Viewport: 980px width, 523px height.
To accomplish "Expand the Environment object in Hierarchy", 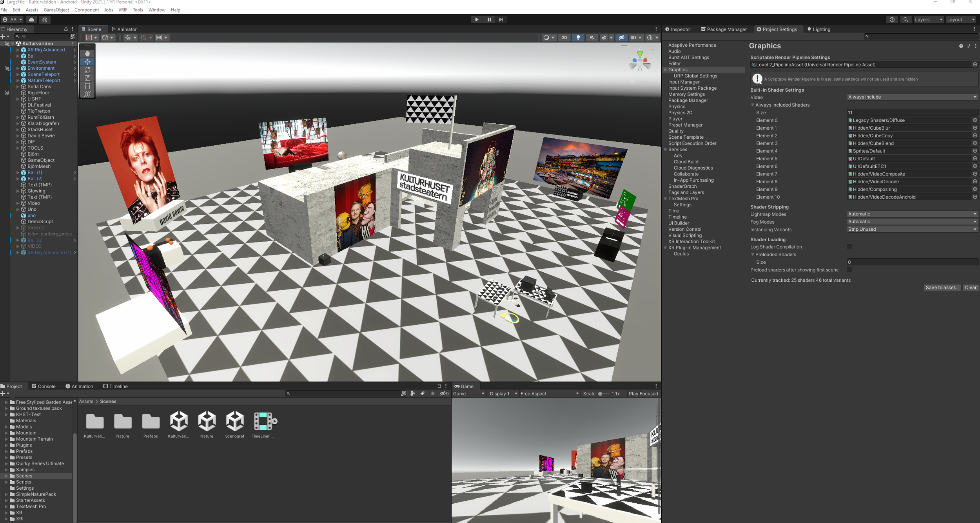I will [18, 68].
